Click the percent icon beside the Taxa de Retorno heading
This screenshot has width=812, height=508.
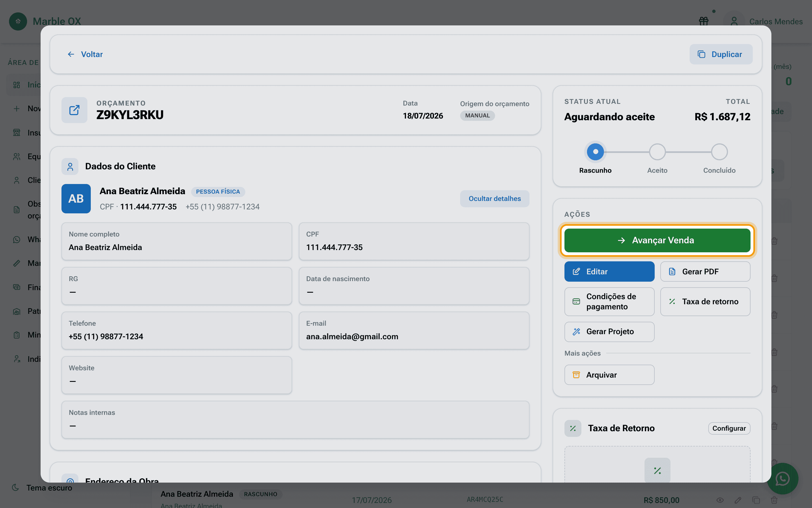pos(573,428)
